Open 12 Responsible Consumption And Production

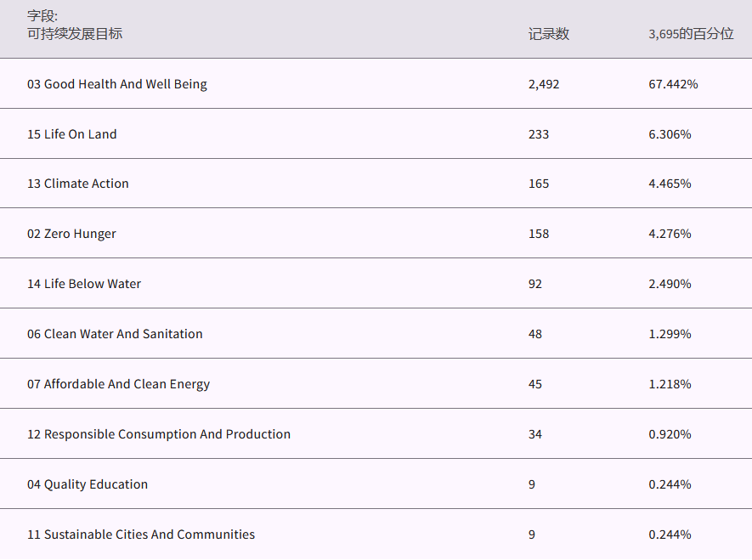(159, 434)
